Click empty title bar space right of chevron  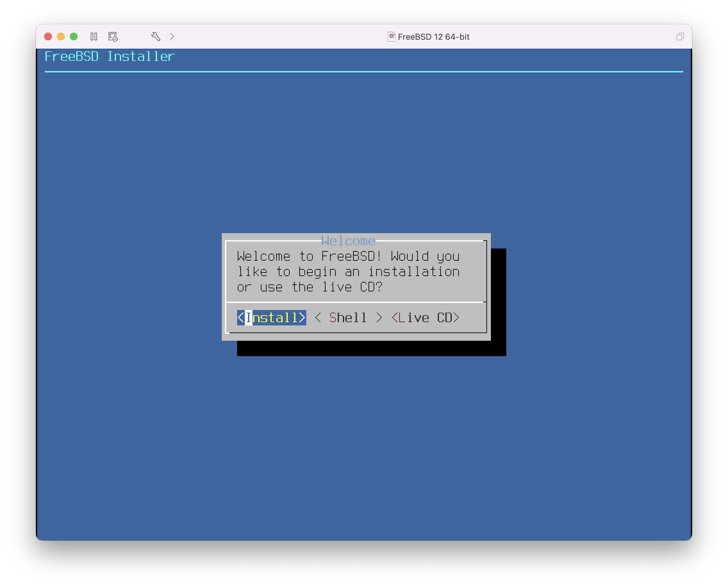click(x=271, y=37)
